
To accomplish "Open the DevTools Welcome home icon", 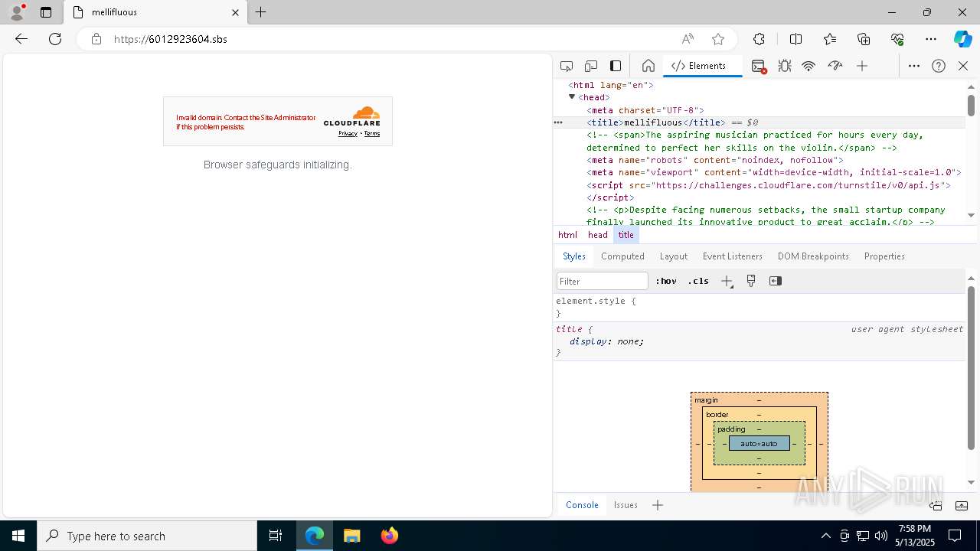I will click(x=648, y=66).
